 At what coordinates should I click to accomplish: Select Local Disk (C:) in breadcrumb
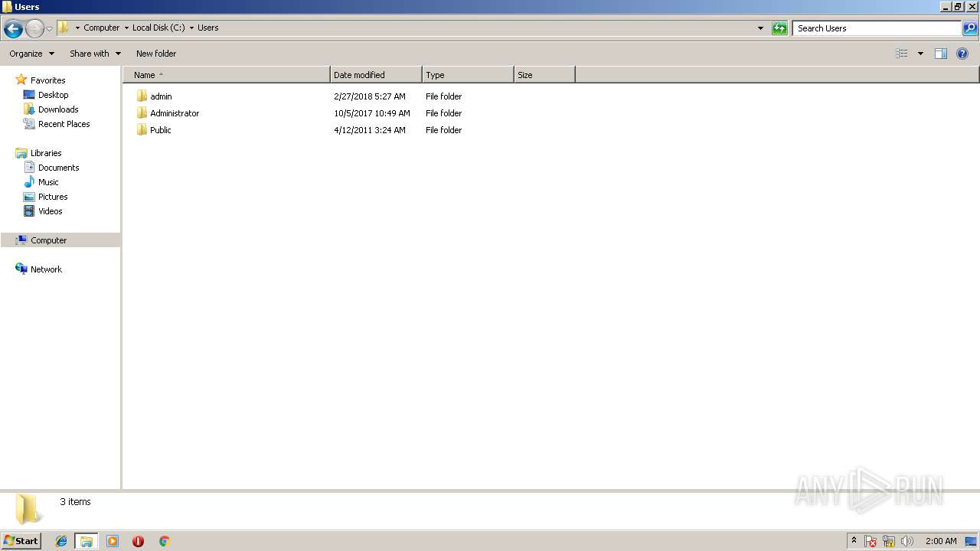coord(158,28)
